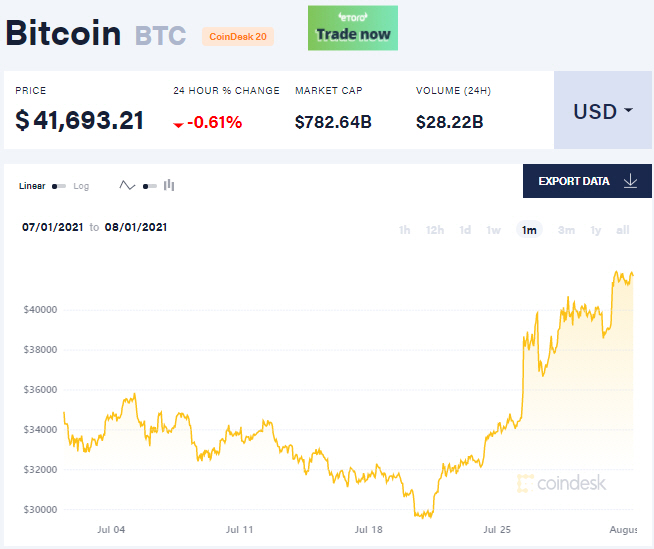This screenshot has height=549, width=654.
Task: Select the candlestick chart icon
Action: [x=169, y=185]
